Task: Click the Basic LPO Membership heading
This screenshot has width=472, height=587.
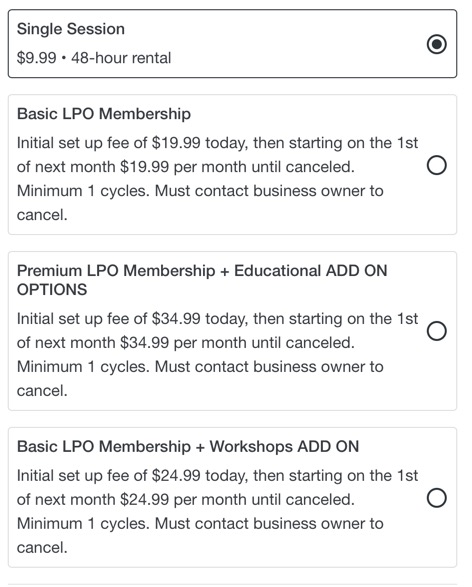Action: pyautogui.click(x=104, y=114)
